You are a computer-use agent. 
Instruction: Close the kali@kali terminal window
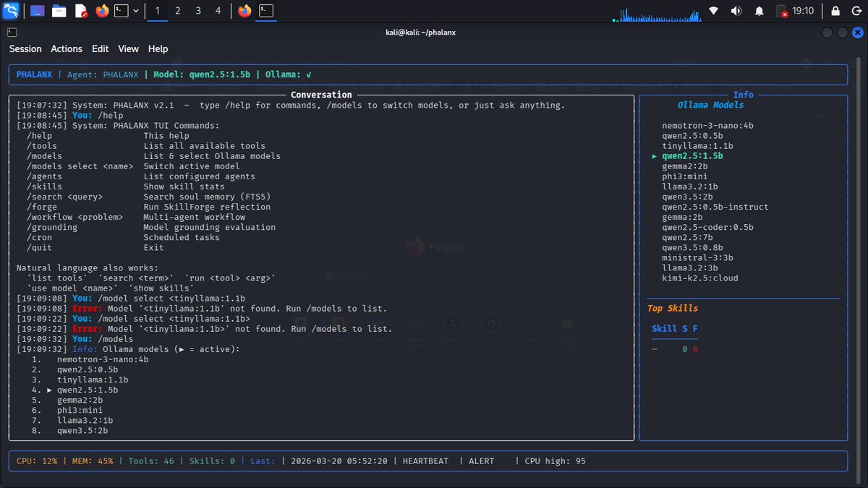click(x=857, y=33)
